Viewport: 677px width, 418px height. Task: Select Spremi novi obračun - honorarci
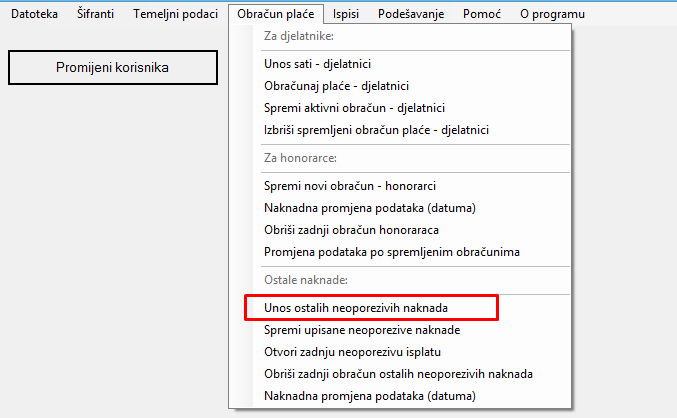(x=350, y=185)
